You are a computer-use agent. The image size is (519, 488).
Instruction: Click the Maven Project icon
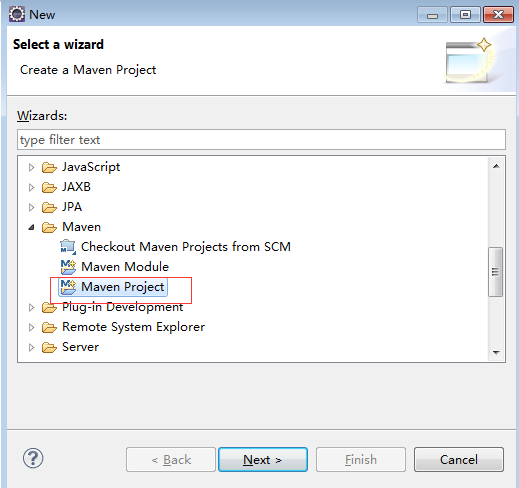[x=68, y=287]
